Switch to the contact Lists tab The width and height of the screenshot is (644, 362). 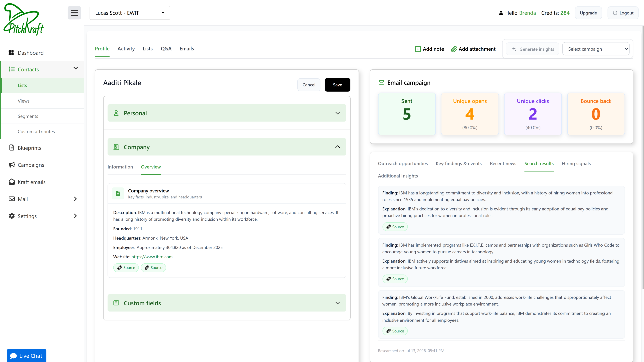148,49
